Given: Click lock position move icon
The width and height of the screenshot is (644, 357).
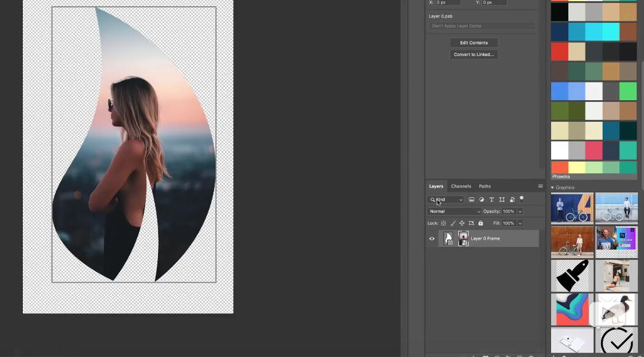Looking at the screenshot, I should coord(462,223).
